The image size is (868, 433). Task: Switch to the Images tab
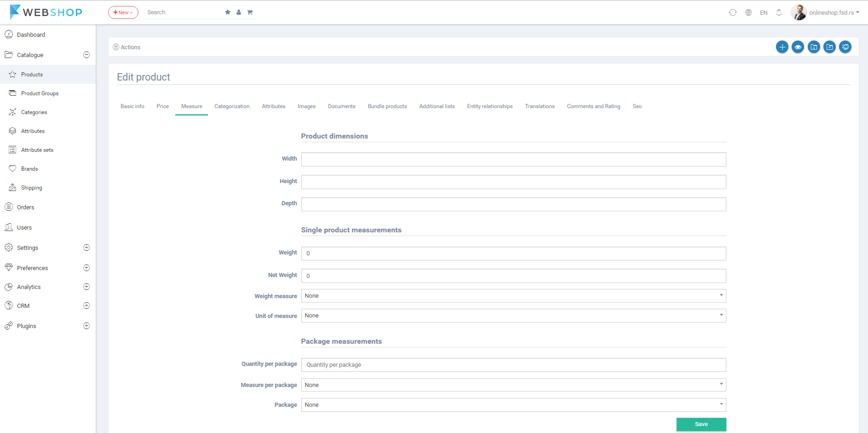click(x=306, y=106)
